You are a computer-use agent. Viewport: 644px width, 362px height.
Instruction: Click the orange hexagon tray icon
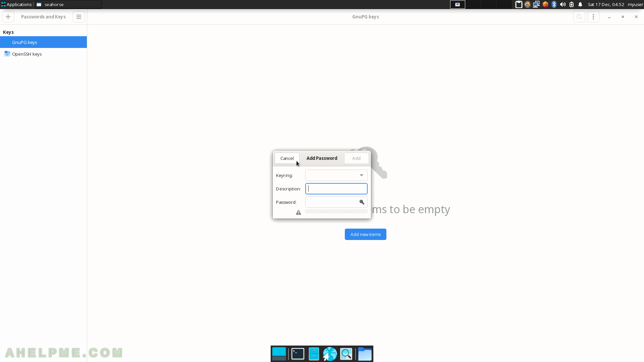[x=545, y=4]
